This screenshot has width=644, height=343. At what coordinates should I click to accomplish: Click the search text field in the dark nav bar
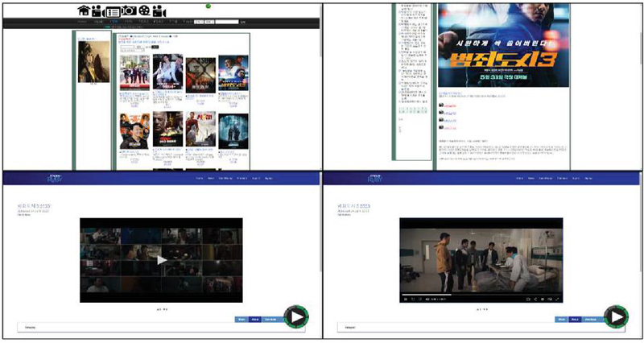(227, 22)
